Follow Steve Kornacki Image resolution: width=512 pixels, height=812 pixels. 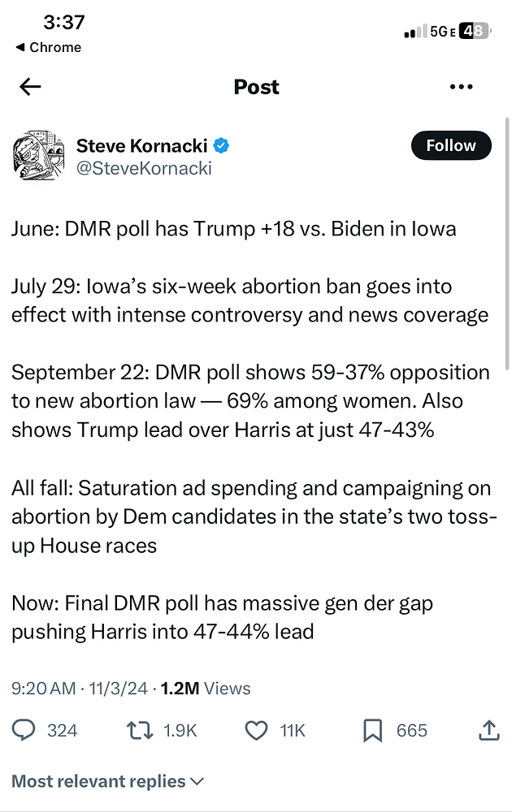click(451, 145)
